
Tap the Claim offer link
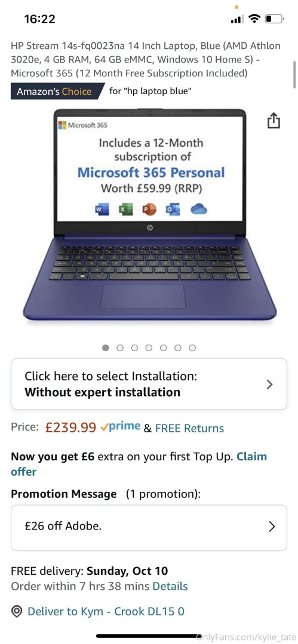[139, 464]
